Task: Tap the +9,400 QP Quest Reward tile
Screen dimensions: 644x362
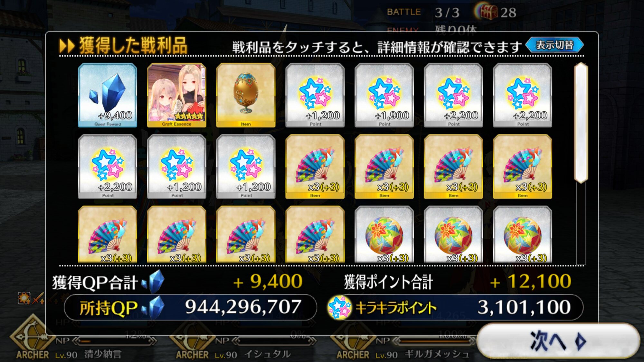Action: (108, 95)
